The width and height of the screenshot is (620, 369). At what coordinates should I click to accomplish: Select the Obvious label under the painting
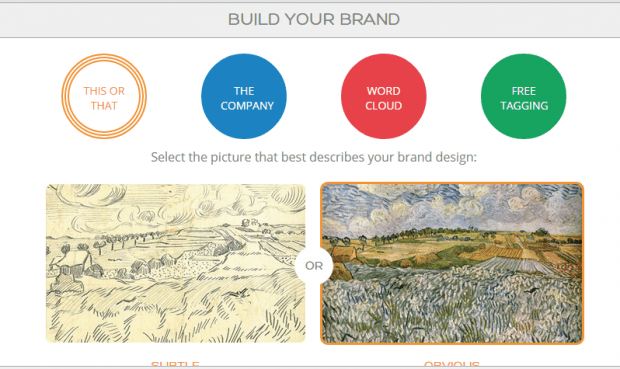(x=452, y=364)
